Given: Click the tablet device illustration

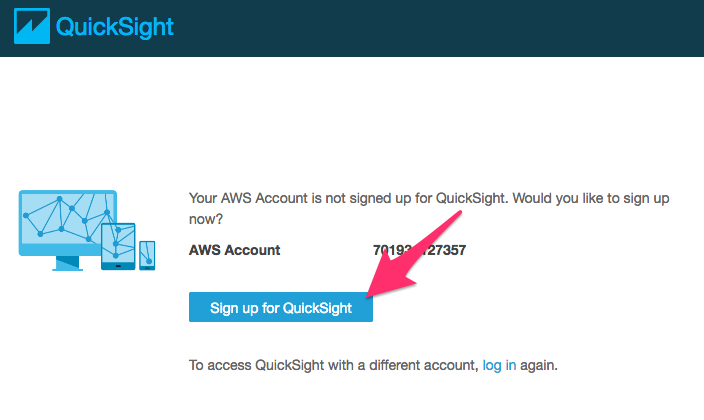Looking at the screenshot, I should click(118, 246).
